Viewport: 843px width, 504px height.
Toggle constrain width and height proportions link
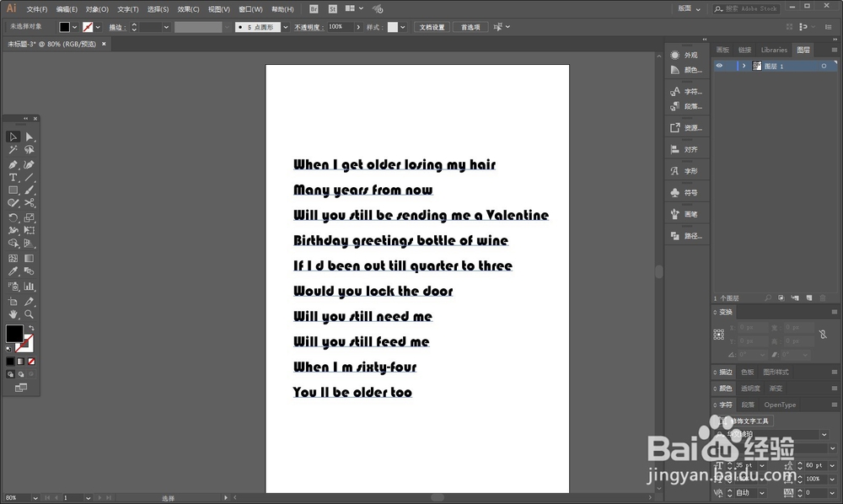click(823, 335)
